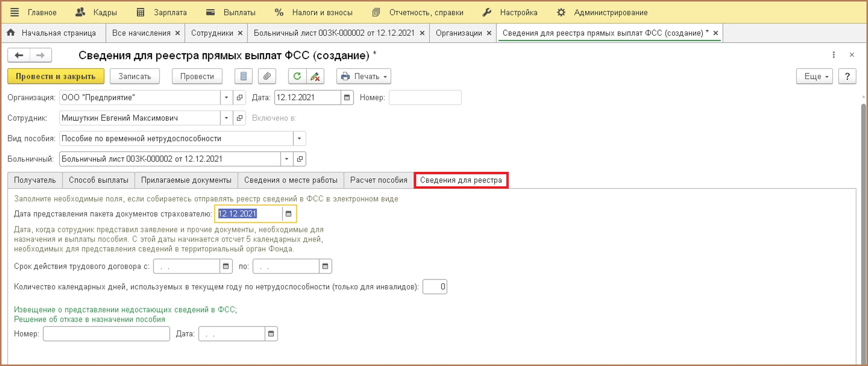Viewport: 868px width, 366px height.
Task: Open calendar for contract start date
Action: (x=226, y=266)
